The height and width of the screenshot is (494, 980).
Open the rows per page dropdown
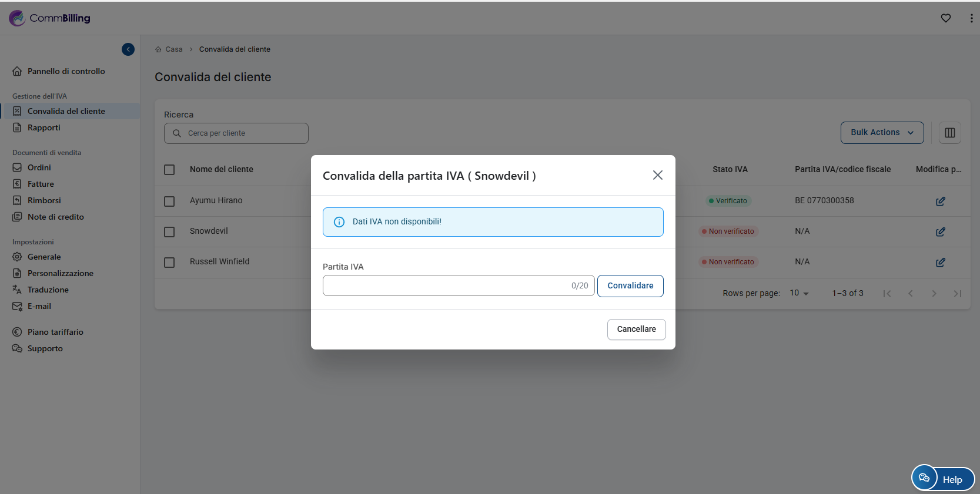pyautogui.click(x=799, y=293)
